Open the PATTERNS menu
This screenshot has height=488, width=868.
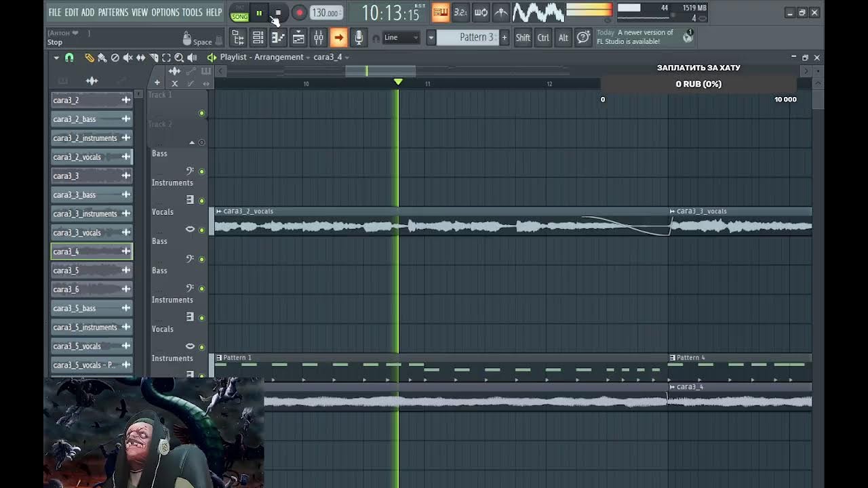[x=113, y=12]
